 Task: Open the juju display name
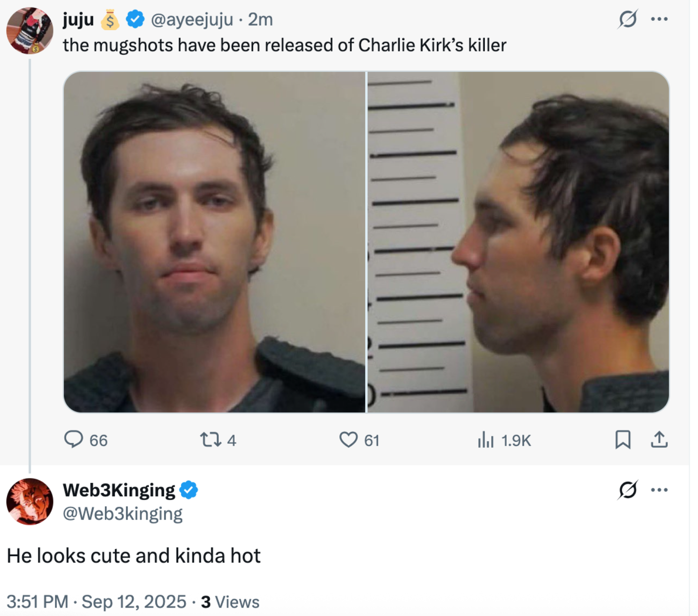pos(78,19)
